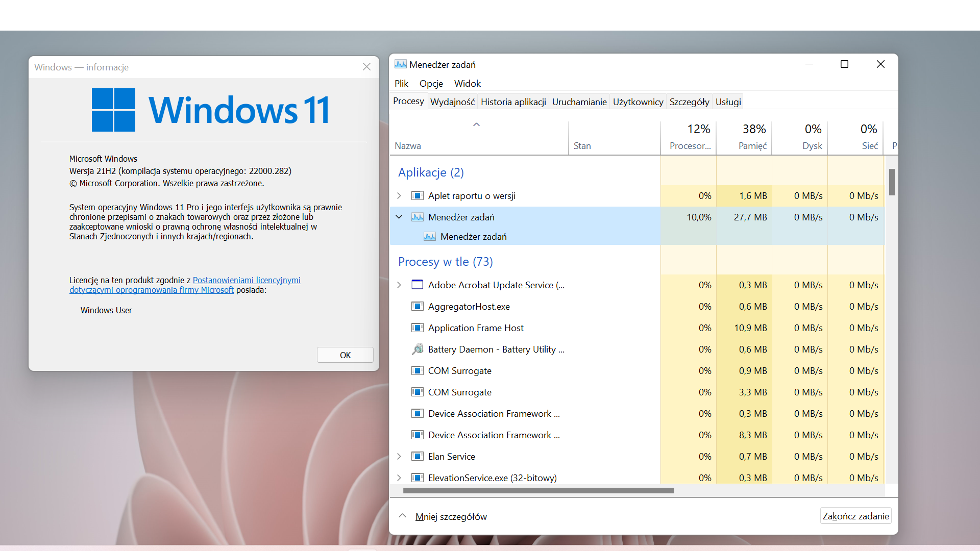Click the Windows 11 logo in the info dialog
The width and height of the screenshot is (980, 551).
(x=210, y=110)
